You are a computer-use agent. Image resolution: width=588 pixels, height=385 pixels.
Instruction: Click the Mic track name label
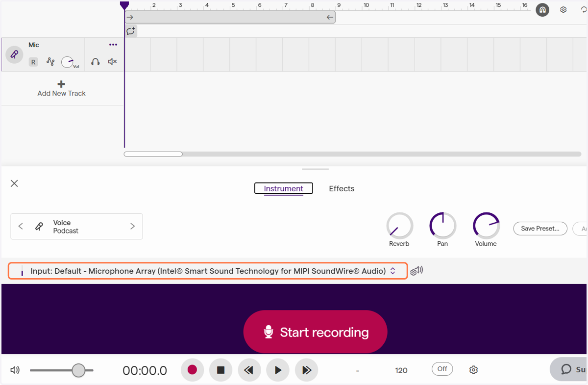pos(34,45)
